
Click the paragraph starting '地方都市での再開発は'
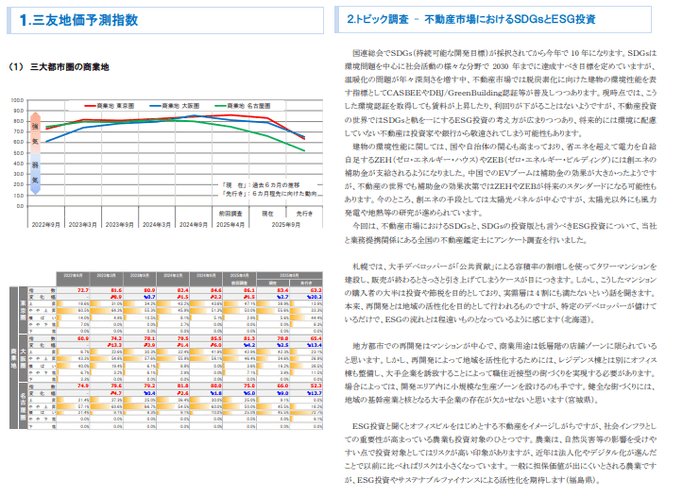click(x=500, y=373)
